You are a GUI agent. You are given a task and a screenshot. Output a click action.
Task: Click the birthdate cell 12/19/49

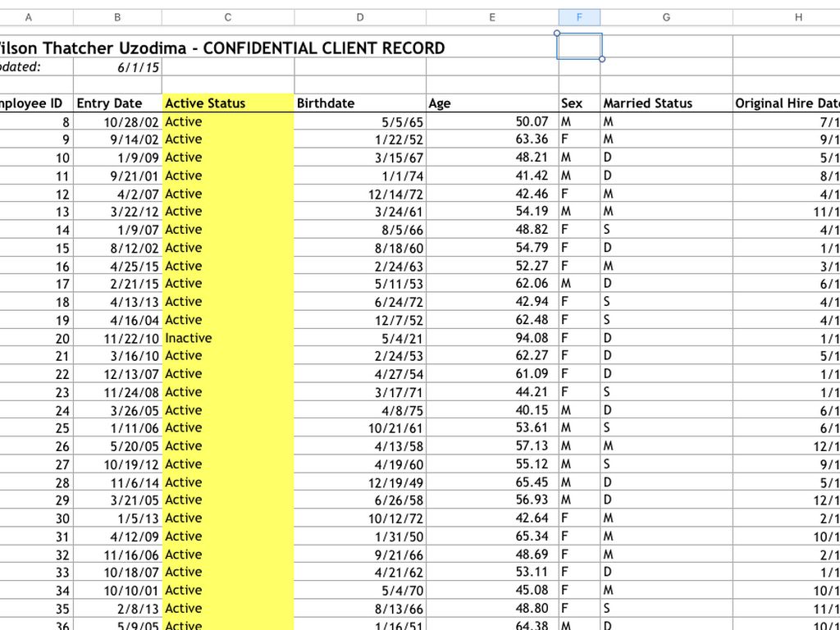pos(359,482)
